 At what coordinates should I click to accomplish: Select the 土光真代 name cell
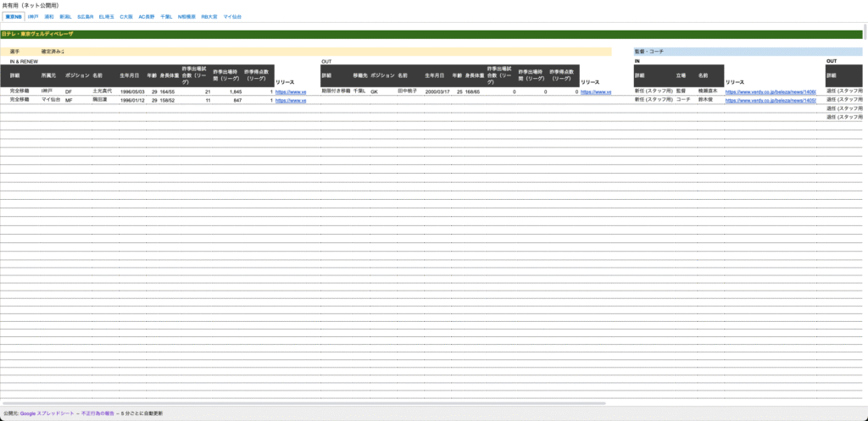point(103,91)
